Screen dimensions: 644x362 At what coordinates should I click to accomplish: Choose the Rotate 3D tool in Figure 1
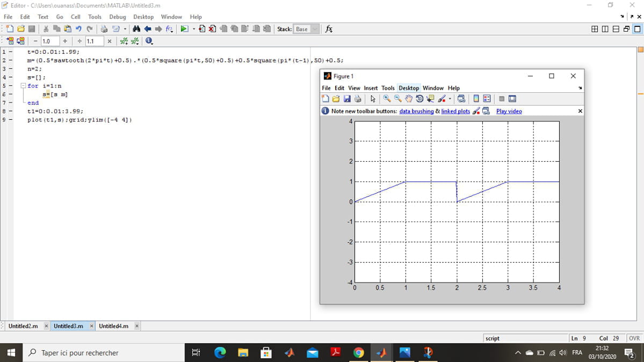[x=419, y=99]
